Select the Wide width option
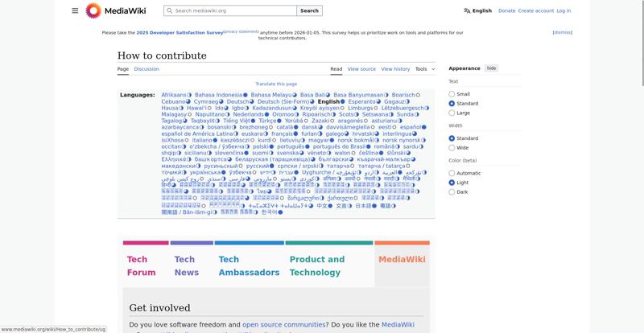Viewport: 644px width, 333px height. pos(452,148)
